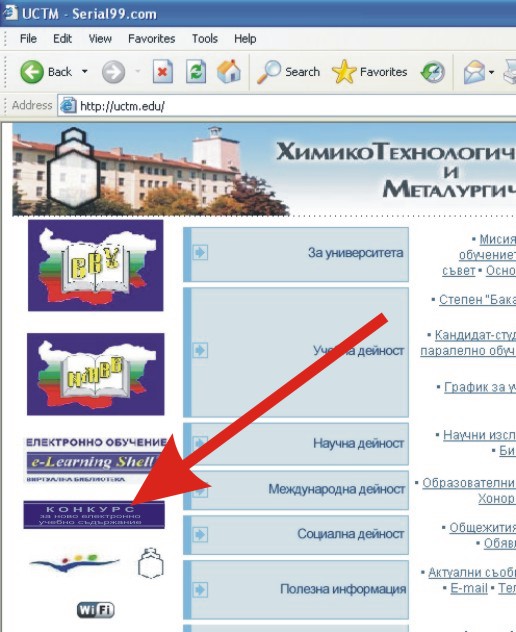This screenshot has width=516, height=632.
Task: Click the grey Forward arrow button
Action: pos(113,72)
